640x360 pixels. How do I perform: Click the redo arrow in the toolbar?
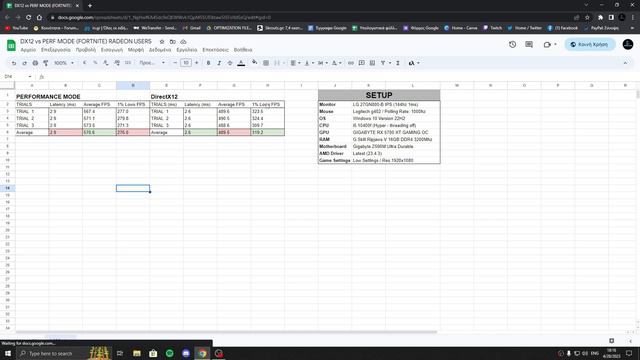(24, 63)
